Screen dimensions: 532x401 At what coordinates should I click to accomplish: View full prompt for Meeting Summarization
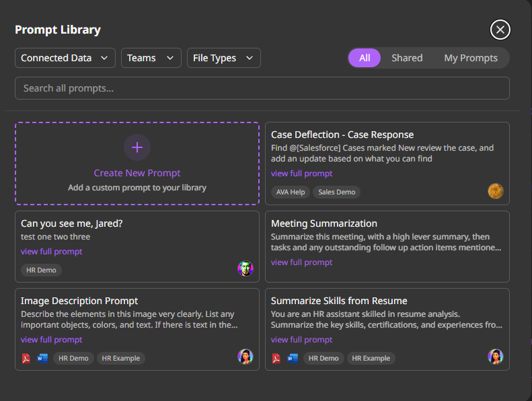(x=301, y=262)
